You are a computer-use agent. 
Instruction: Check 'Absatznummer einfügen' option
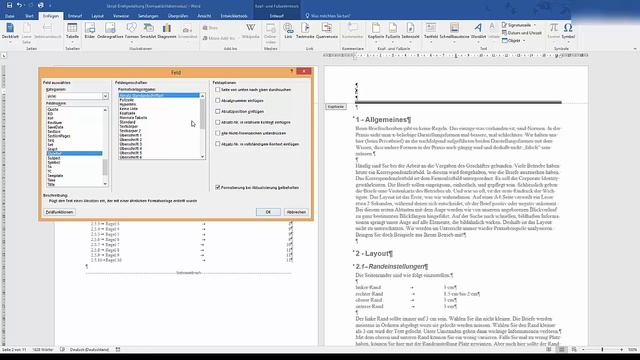point(218,100)
